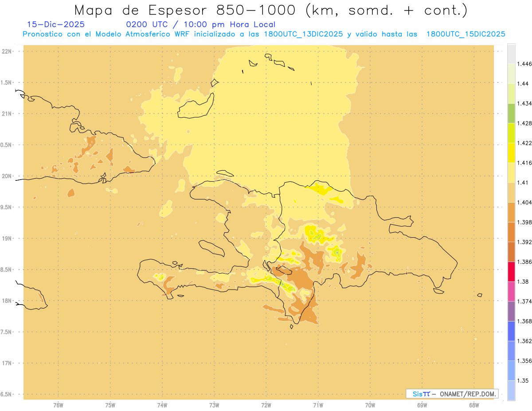
Task: Click the colorbar value "1.446"
Action: coord(525,64)
